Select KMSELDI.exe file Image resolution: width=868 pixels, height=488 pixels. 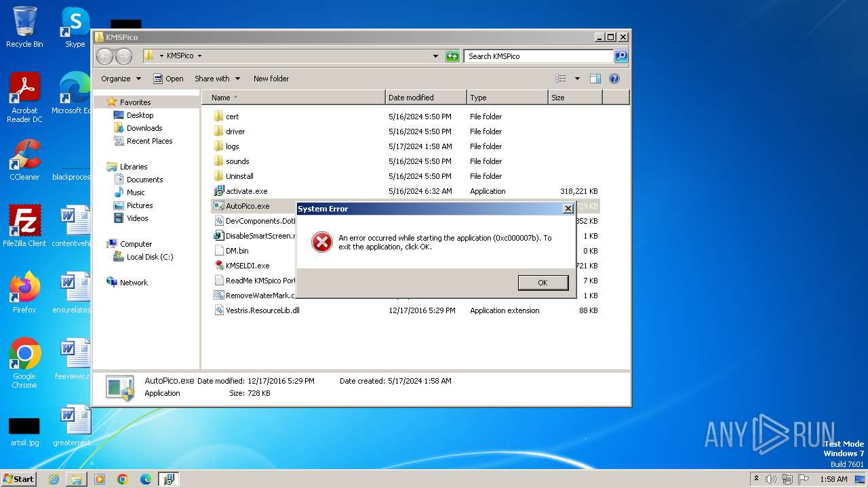(248, 266)
